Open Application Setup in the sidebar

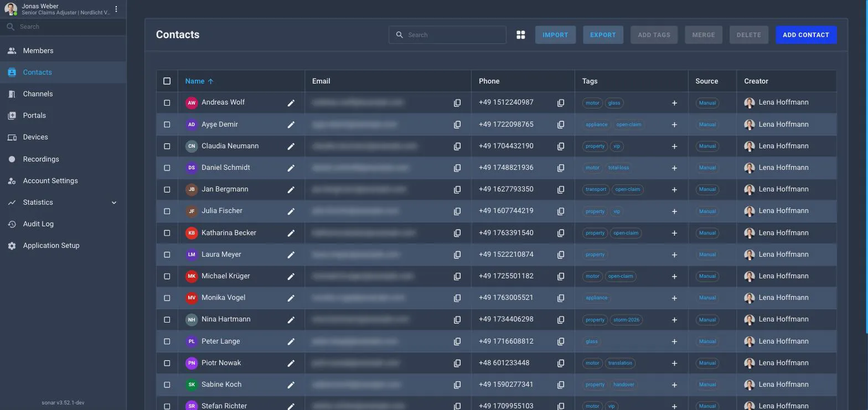click(x=63, y=246)
